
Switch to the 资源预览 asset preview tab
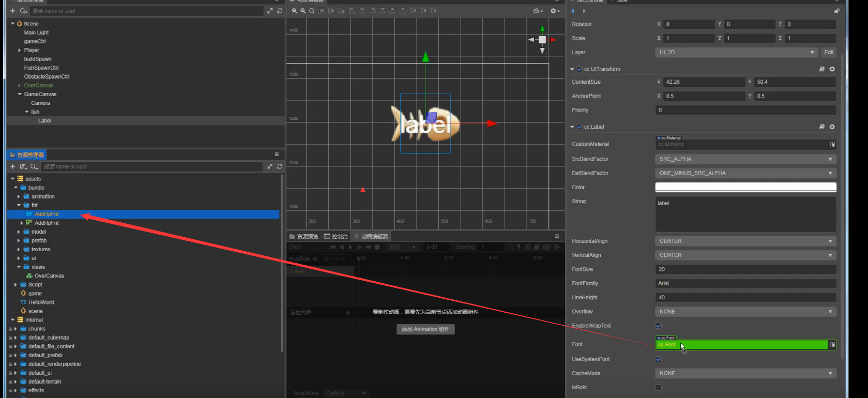point(304,236)
